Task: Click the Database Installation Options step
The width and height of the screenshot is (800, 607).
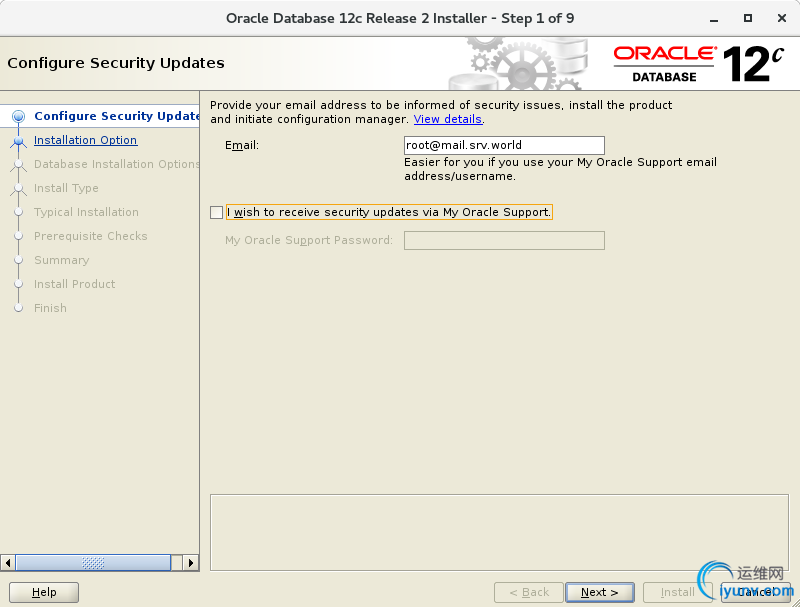Action: pos(116,164)
